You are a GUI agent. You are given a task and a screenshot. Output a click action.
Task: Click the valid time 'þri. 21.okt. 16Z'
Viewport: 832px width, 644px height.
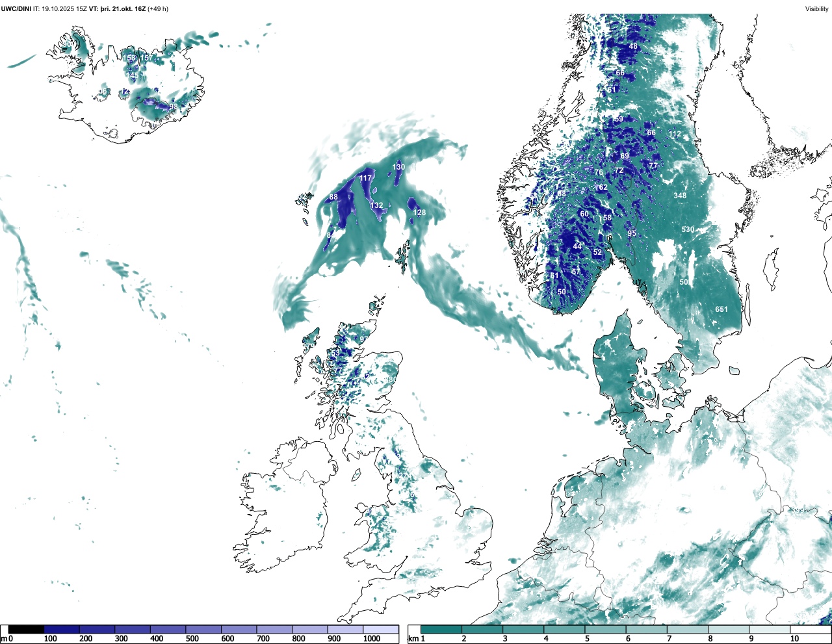pos(123,9)
